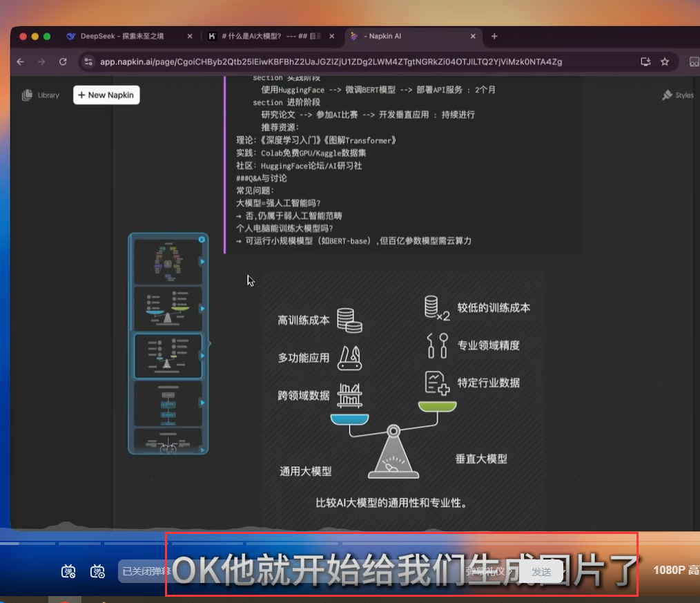Select the partially visible bottom thumbnail
700x603 pixels.
pos(168,441)
